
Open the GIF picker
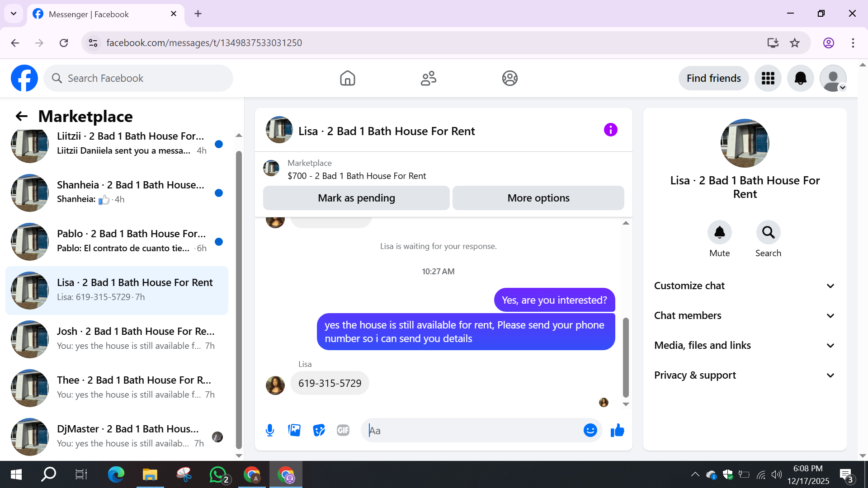coord(343,430)
